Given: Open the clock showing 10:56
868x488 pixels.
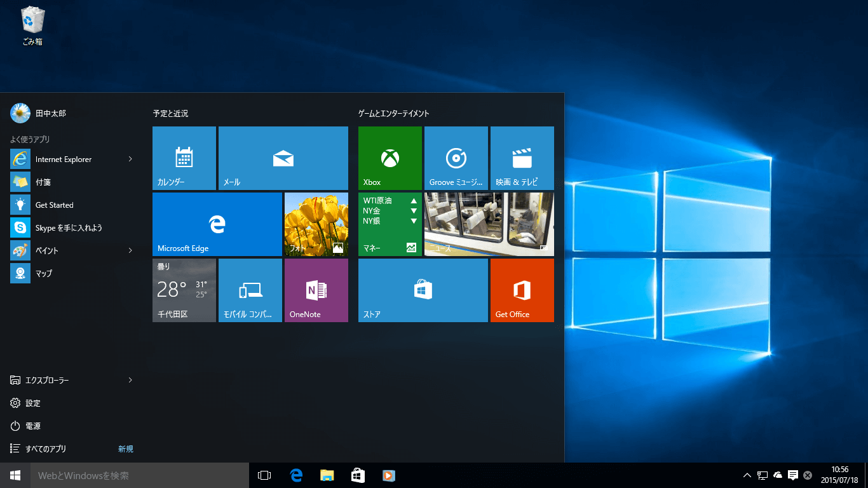Looking at the screenshot, I should point(839,475).
